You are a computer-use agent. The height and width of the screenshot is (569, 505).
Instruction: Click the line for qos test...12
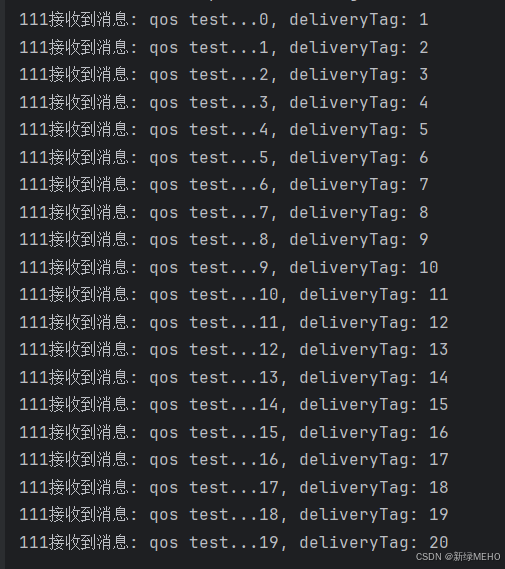pos(234,350)
